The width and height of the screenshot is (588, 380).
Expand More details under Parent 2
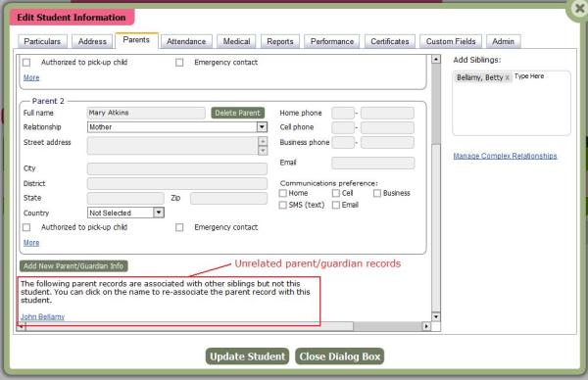[x=31, y=243]
